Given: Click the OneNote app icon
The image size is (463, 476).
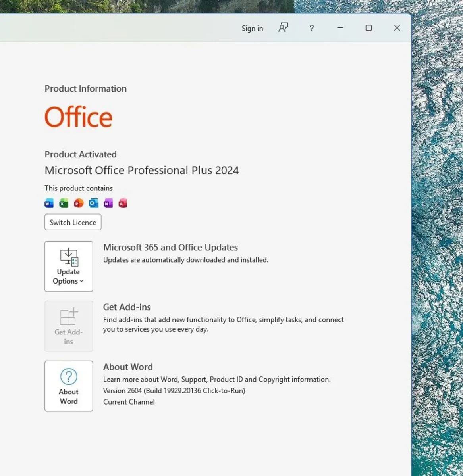Looking at the screenshot, I should coord(108,203).
